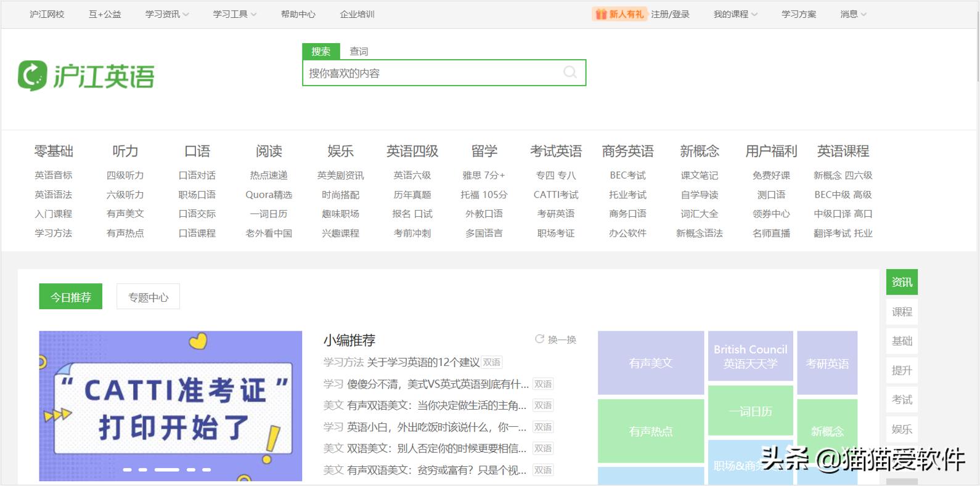The image size is (980, 486).
Task: Open article 关于学习英语的12个建议
Action: (423, 362)
